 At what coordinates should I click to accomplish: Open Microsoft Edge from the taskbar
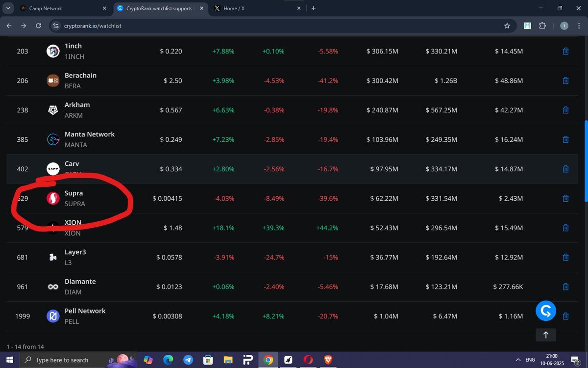click(168, 360)
